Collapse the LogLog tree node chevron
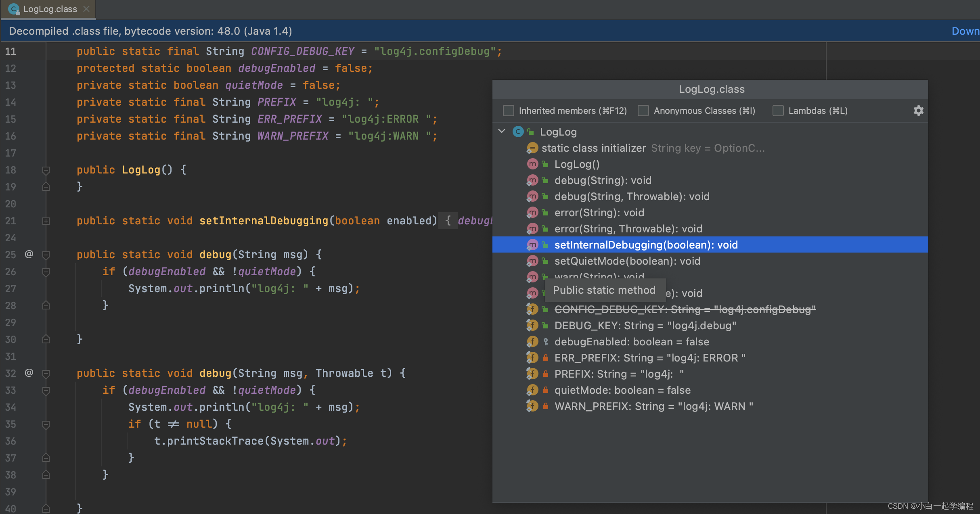 pyautogui.click(x=502, y=132)
